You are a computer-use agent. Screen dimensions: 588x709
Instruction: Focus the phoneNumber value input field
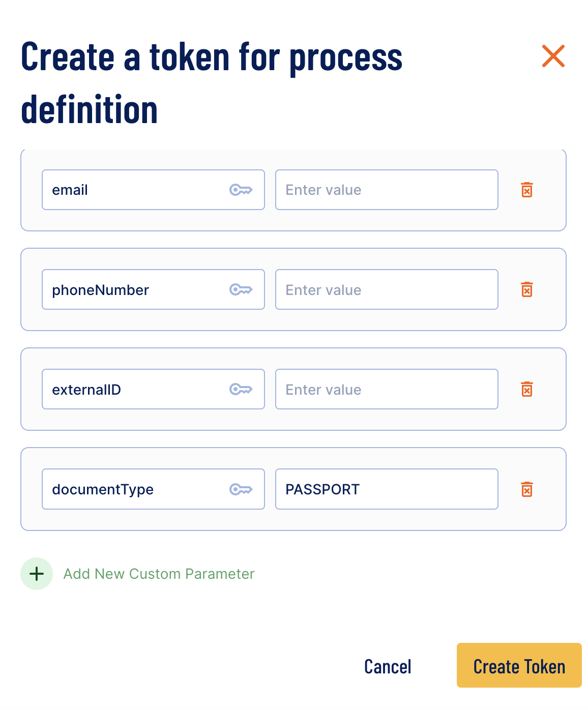387,289
